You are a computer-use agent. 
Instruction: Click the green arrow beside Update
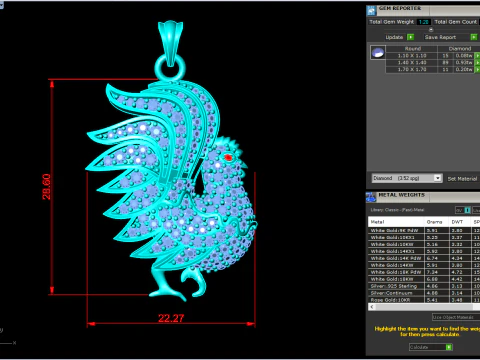pos(411,37)
